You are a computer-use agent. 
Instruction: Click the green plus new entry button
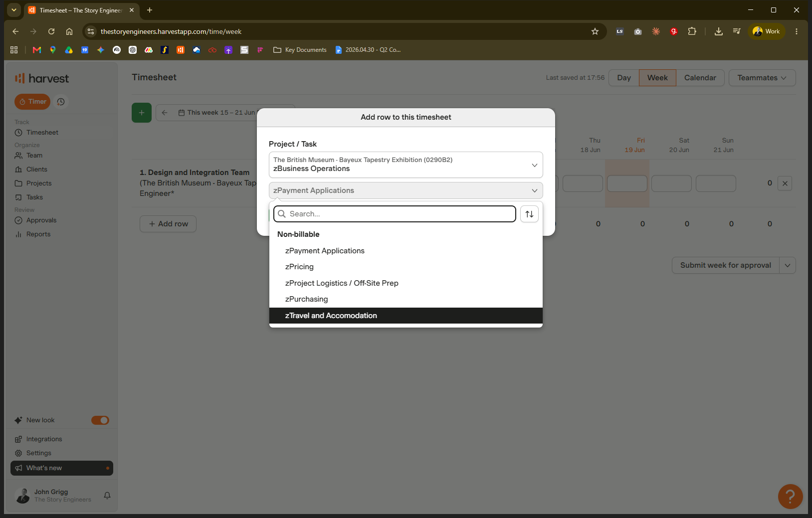tap(142, 113)
